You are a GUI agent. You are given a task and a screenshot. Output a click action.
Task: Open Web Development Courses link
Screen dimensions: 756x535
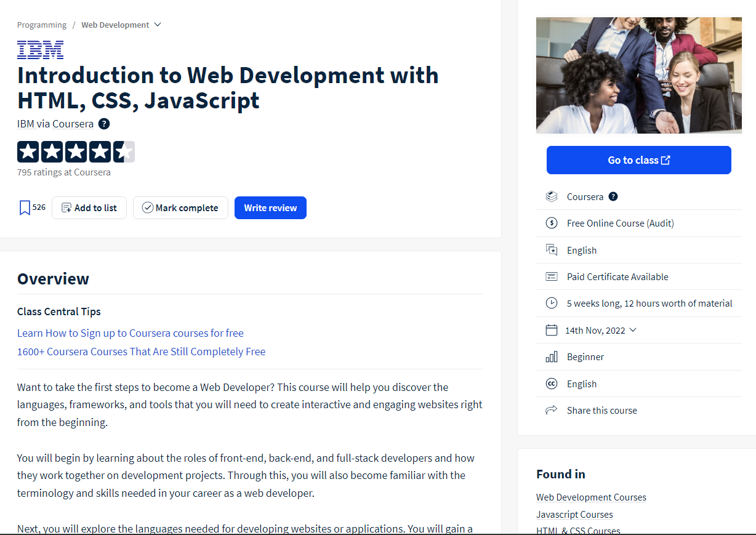tap(591, 497)
